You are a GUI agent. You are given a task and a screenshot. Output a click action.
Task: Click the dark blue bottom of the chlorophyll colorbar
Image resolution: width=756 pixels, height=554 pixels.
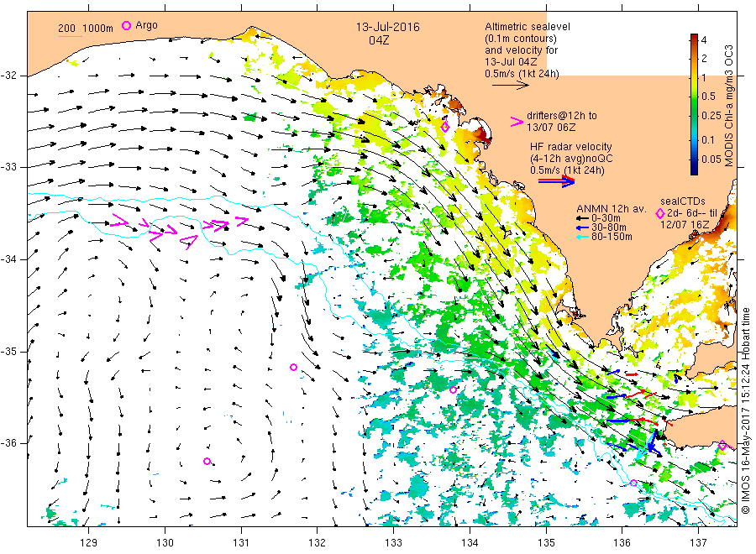coord(694,170)
